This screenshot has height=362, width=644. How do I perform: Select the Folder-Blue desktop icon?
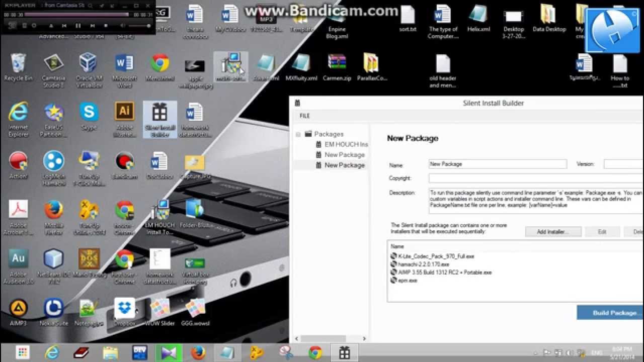[x=195, y=214]
